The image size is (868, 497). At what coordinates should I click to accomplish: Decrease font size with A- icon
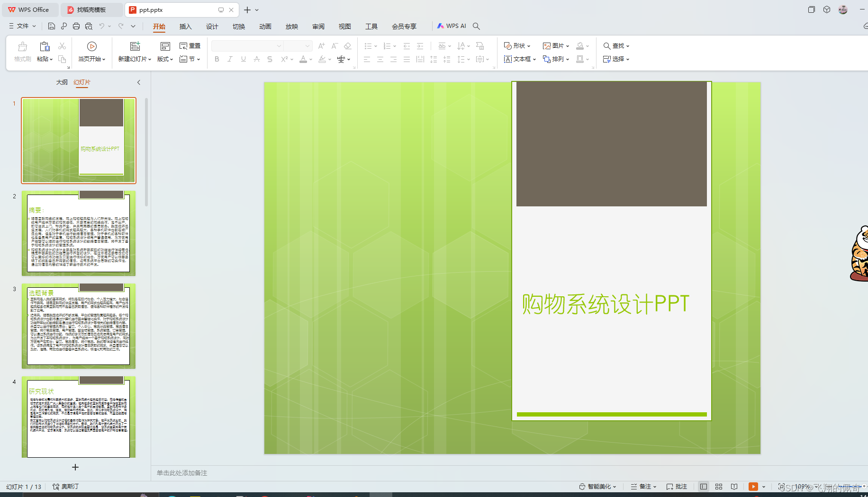click(x=335, y=46)
